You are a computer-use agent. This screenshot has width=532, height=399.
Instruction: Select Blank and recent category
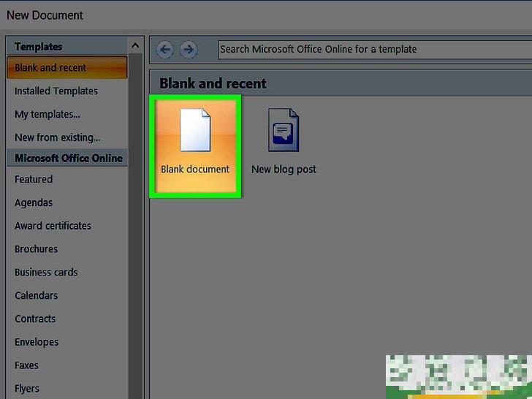(x=50, y=68)
